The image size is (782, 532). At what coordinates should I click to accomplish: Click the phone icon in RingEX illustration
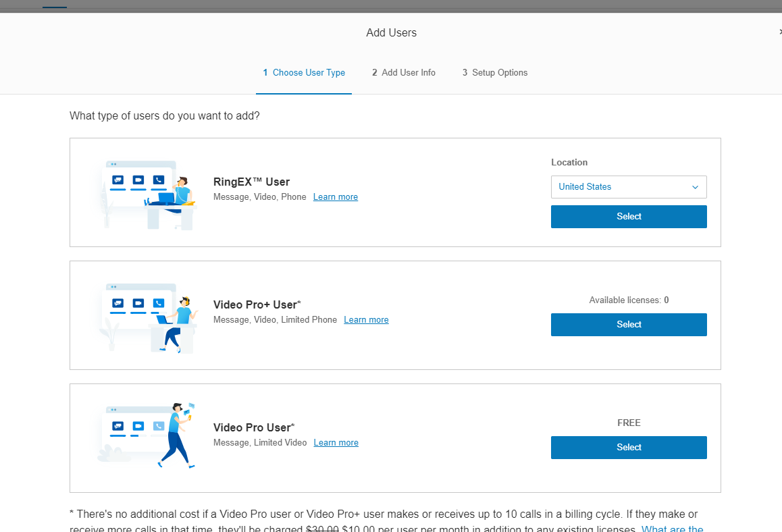point(158,180)
